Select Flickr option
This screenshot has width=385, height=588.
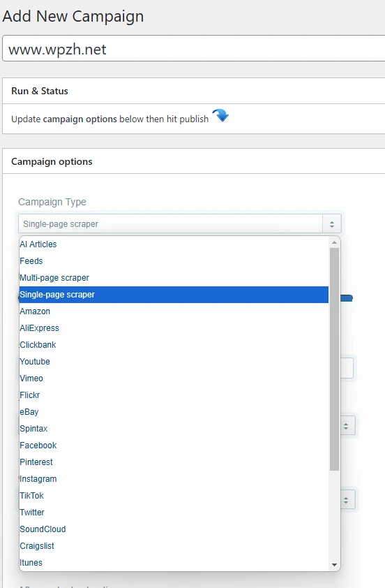(174, 395)
